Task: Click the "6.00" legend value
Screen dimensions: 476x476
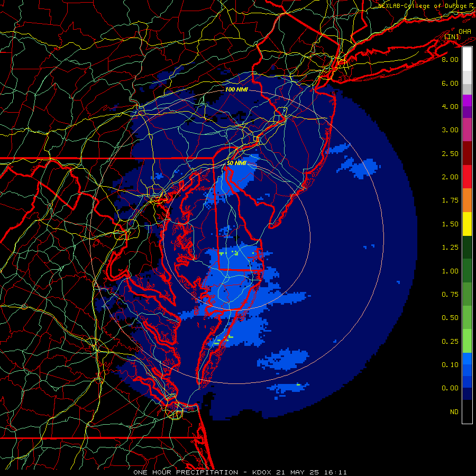Action: (x=450, y=83)
